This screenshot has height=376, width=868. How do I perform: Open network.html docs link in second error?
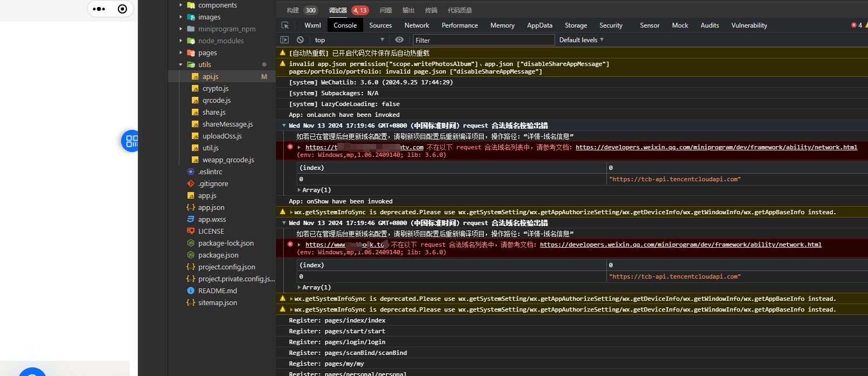pos(680,245)
